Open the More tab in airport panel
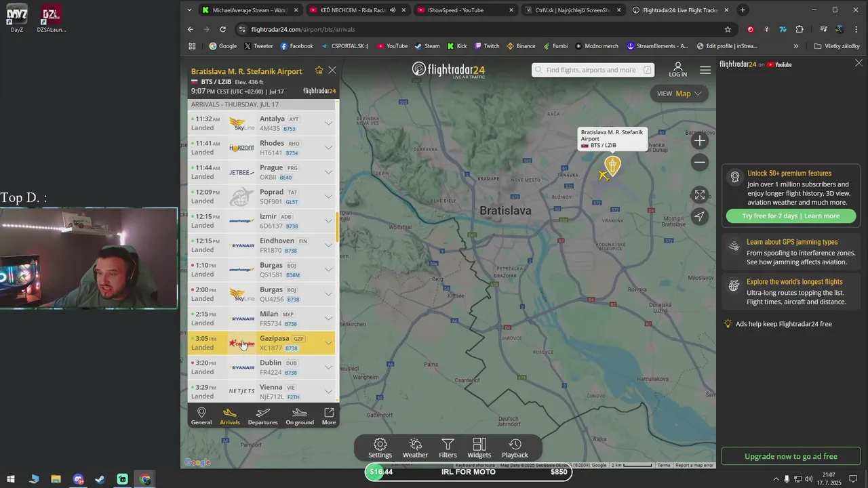This screenshot has height=488, width=868. pyautogui.click(x=329, y=417)
